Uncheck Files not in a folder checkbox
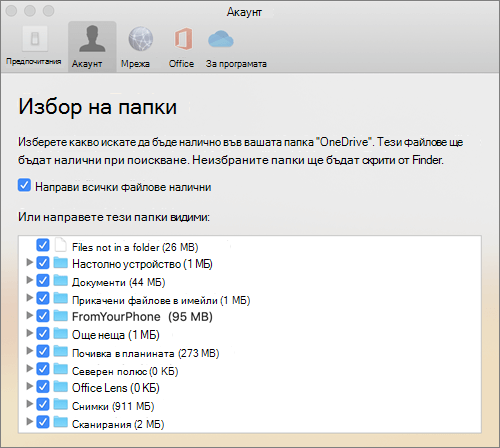This screenshot has width=500, height=448. point(43,245)
